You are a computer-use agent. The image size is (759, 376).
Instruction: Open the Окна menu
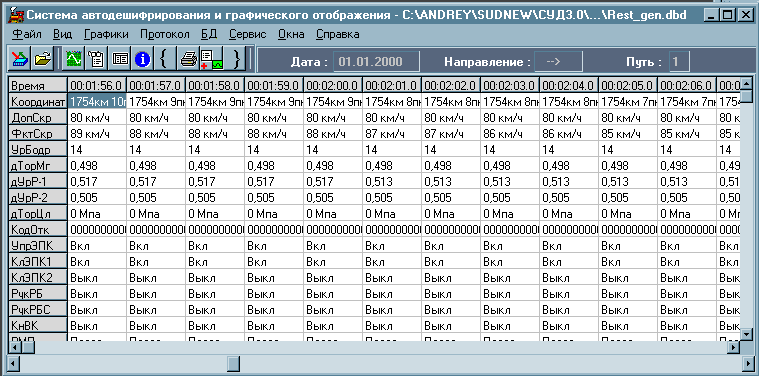pos(291,34)
